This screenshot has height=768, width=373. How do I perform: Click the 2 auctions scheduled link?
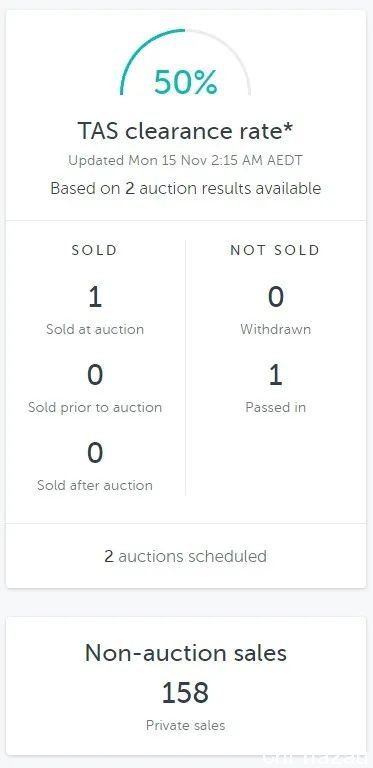point(186,556)
